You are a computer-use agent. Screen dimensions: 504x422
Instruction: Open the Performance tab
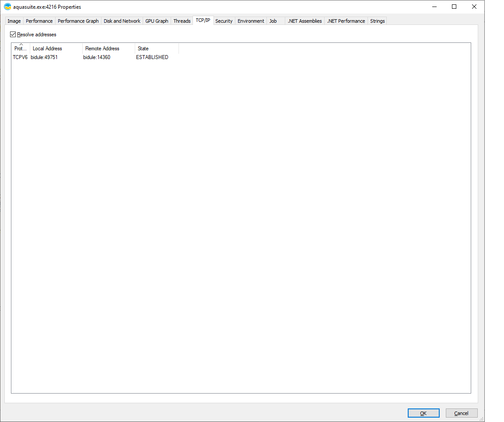(39, 21)
